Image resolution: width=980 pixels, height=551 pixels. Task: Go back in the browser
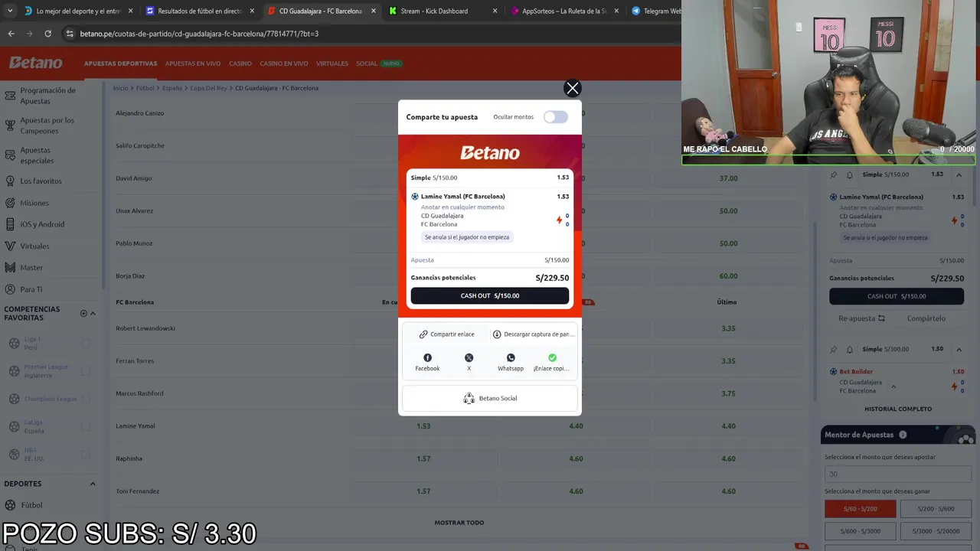point(11,34)
